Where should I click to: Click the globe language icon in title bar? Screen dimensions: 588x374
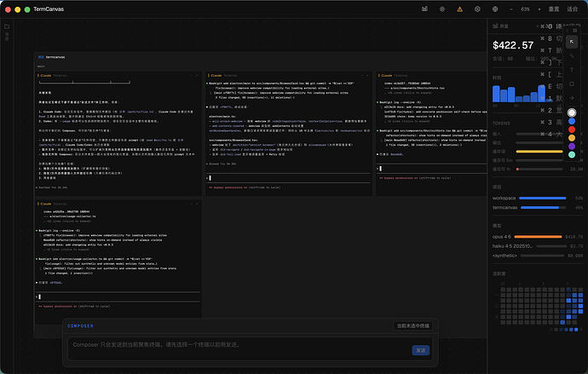coord(495,9)
